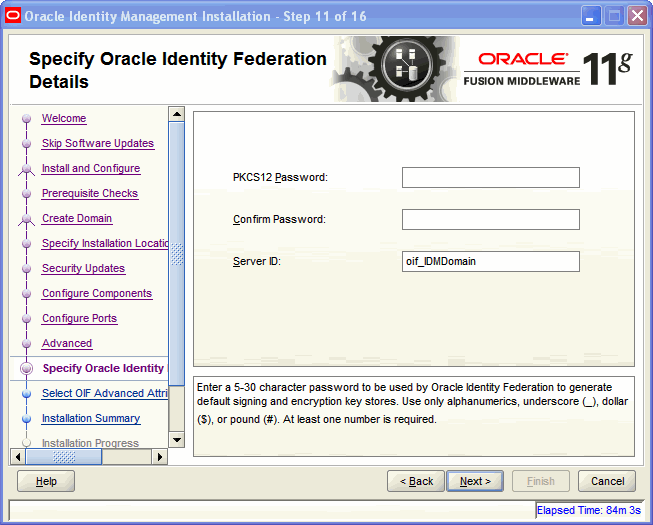
Task: Go to the Welcome step
Action: tap(64, 118)
